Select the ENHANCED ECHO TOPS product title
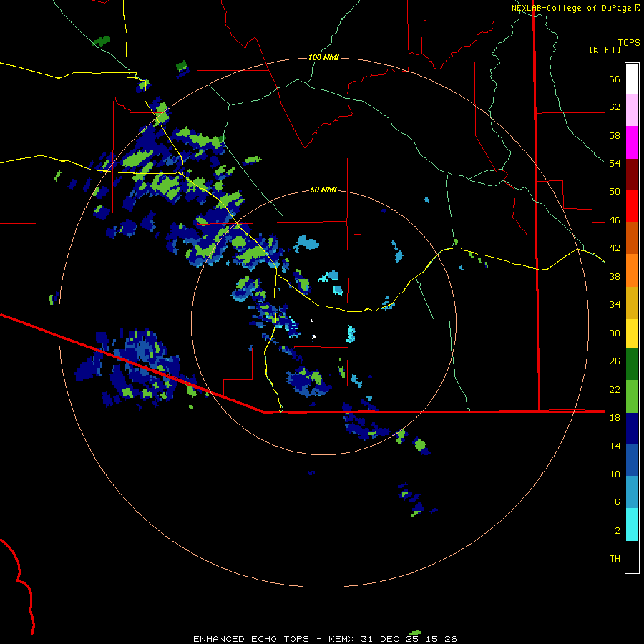The image size is (644, 644). (251, 639)
